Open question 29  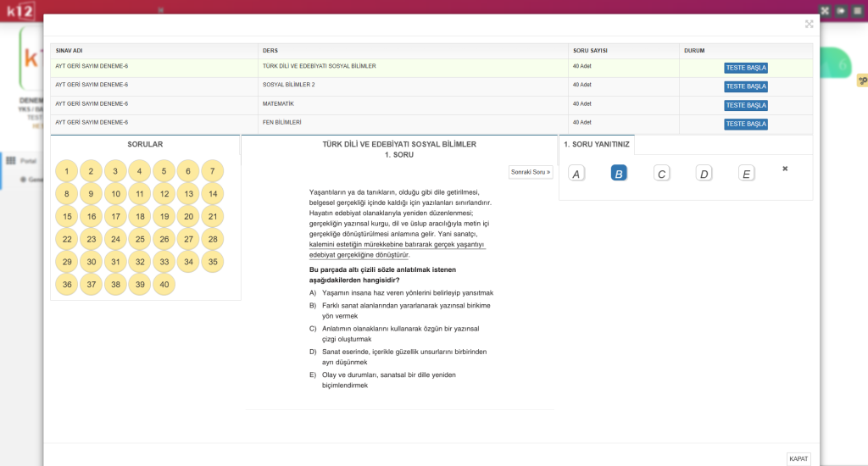pos(66,262)
